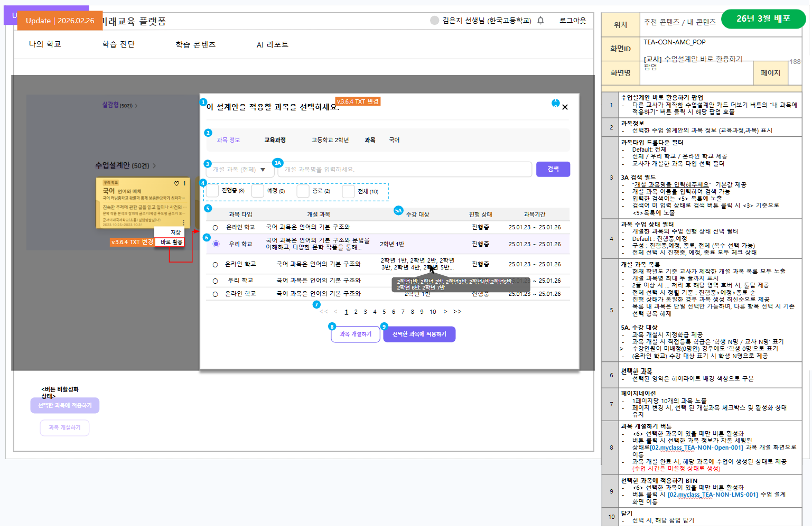Select 바로 활용 in the card context menu
Image resolution: width=812 pixels, height=531 pixels.
tap(171, 242)
